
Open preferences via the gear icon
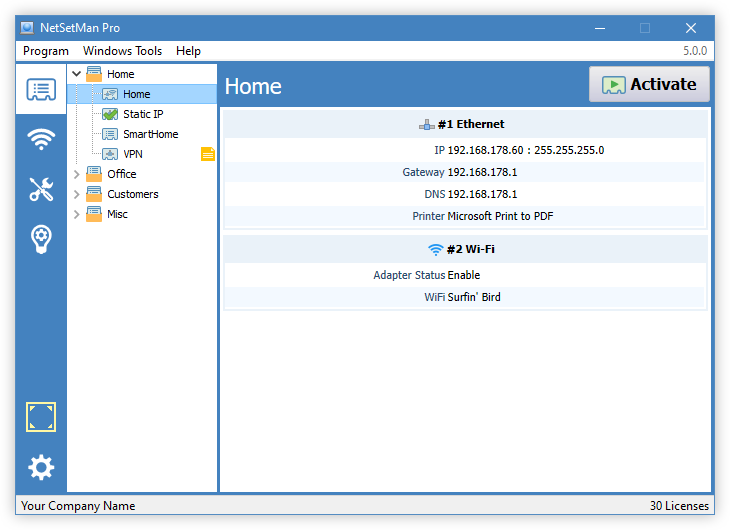pos(41,467)
